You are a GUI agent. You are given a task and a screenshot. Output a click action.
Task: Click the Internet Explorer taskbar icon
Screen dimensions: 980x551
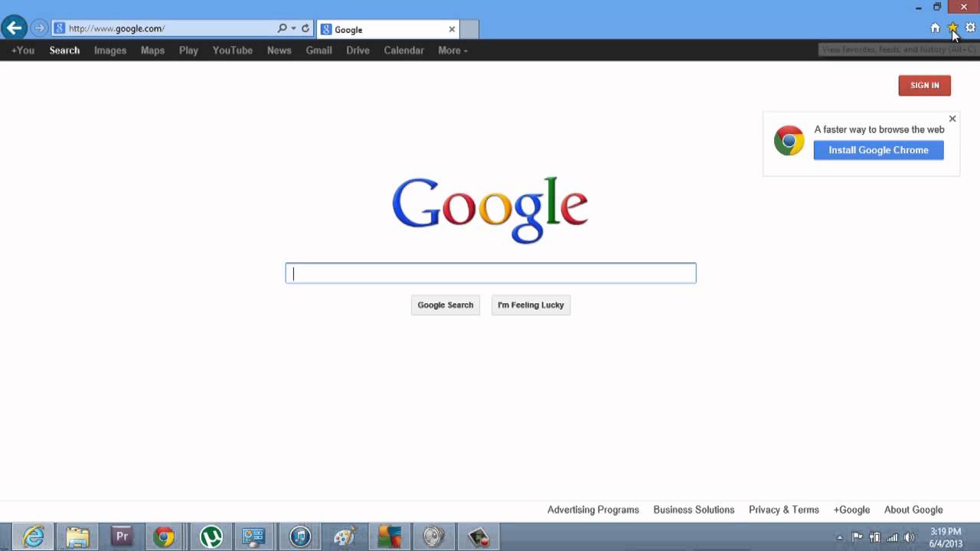pyautogui.click(x=33, y=537)
